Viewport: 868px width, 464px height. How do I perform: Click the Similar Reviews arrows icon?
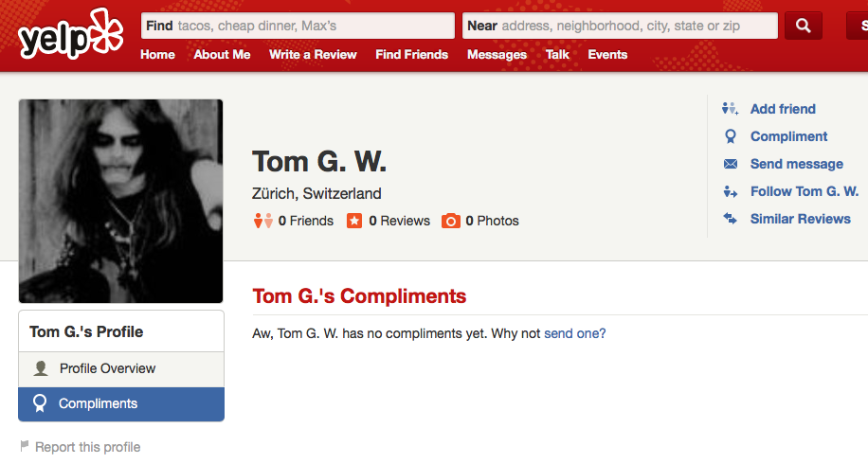(x=730, y=219)
